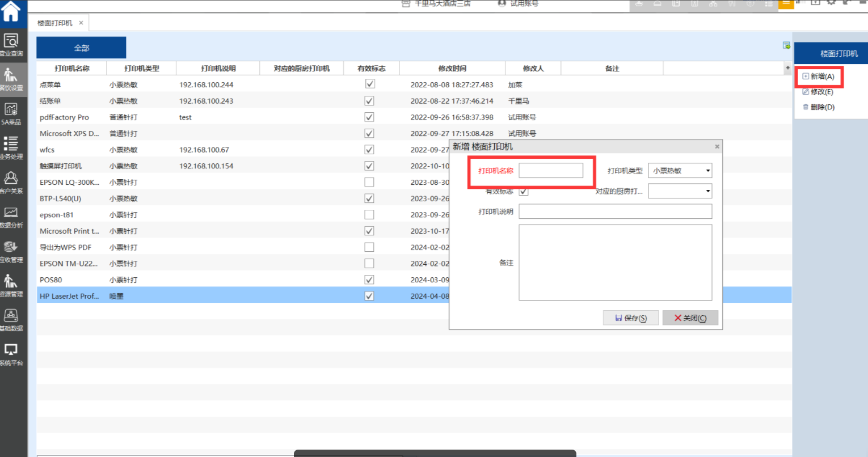Click the 关闭(C) button
The image size is (868, 457).
click(690, 318)
